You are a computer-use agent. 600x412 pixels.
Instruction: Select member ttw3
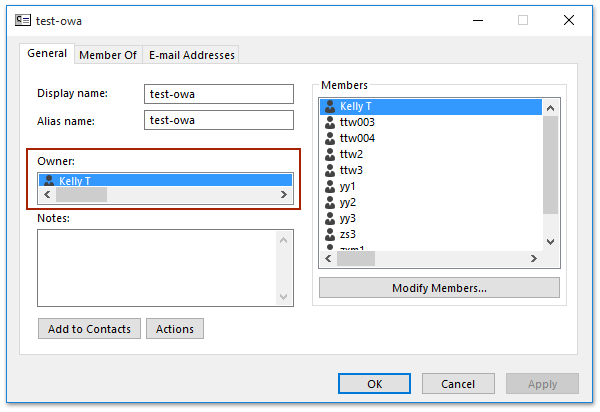pyautogui.click(x=431, y=171)
